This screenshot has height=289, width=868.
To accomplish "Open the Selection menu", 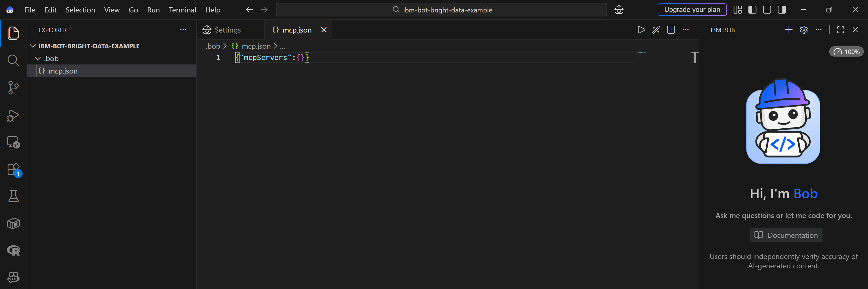I will [x=80, y=10].
